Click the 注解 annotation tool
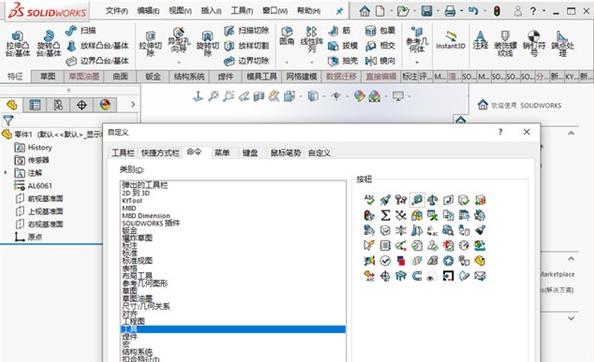 point(480,40)
